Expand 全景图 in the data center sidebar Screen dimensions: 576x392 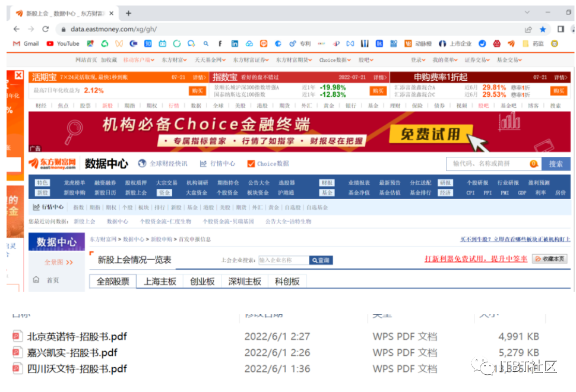point(59,262)
